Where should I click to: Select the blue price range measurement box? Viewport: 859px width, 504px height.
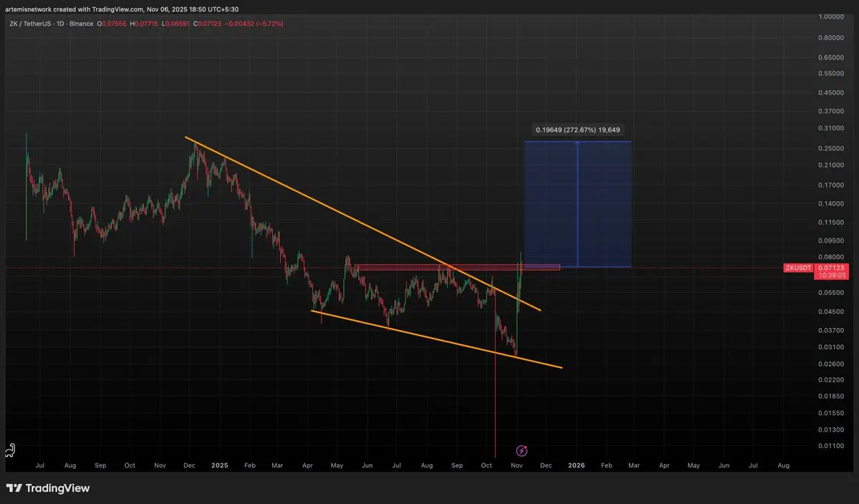click(x=577, y=204)
